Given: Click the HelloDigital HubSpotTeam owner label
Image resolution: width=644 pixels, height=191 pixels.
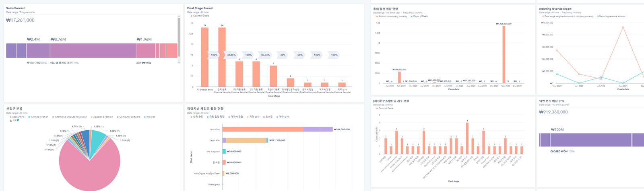Looking at the screenshot, I should [207, 173].
